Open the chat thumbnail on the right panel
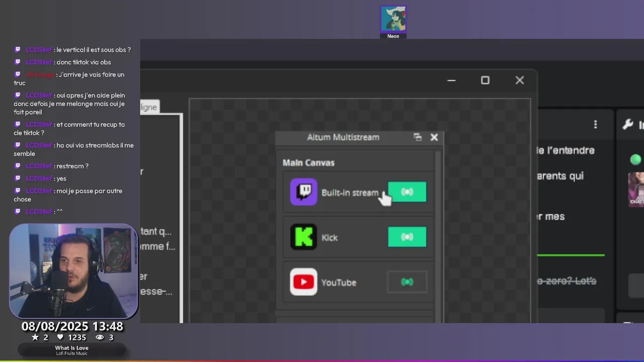 click(x=636, y=189)
